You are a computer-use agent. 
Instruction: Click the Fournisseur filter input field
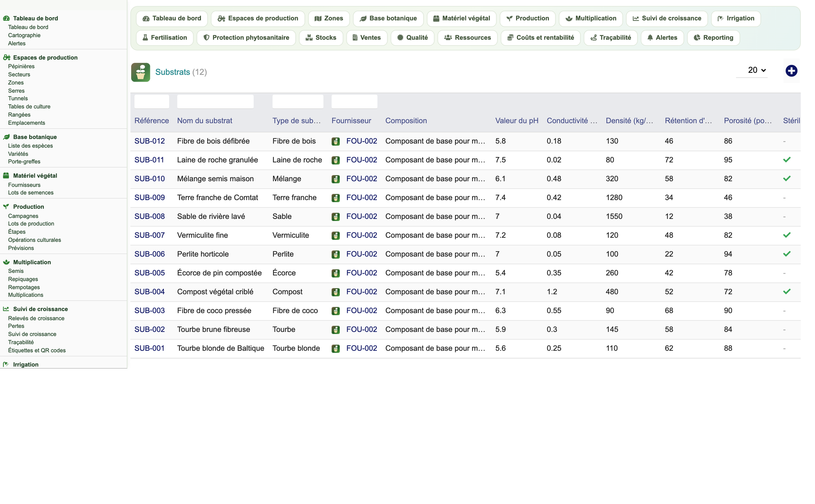tap(354, 101)
